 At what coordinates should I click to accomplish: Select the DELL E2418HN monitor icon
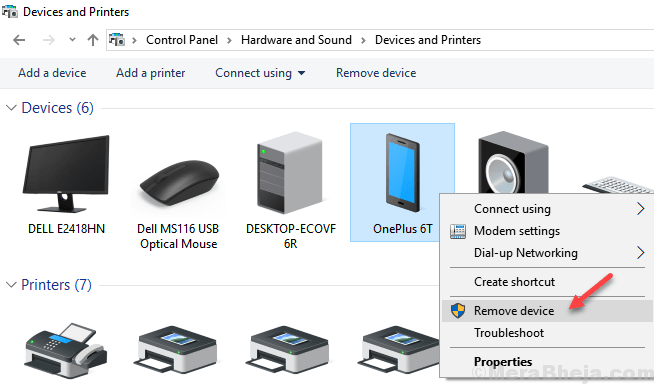(x=66, y=173)
